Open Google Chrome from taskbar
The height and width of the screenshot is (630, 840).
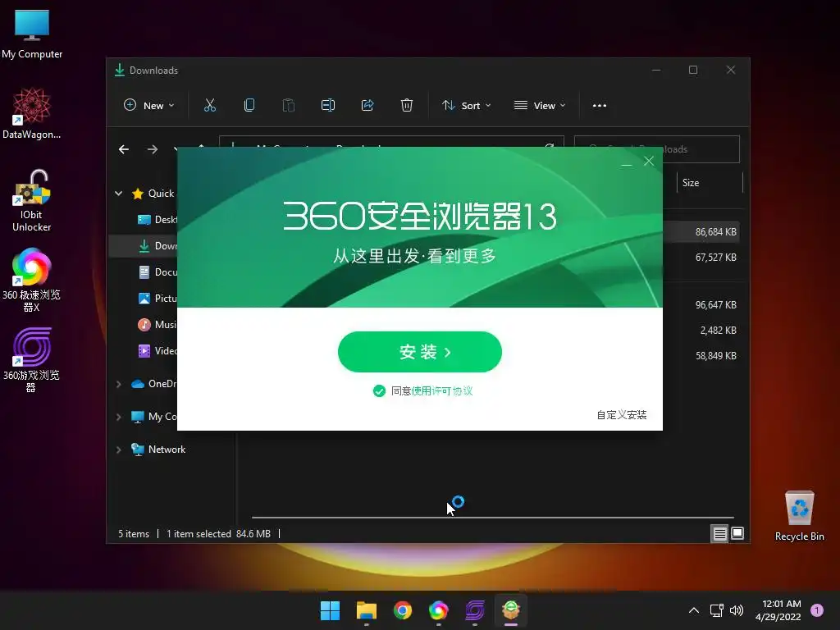click(x=402, y=610)
